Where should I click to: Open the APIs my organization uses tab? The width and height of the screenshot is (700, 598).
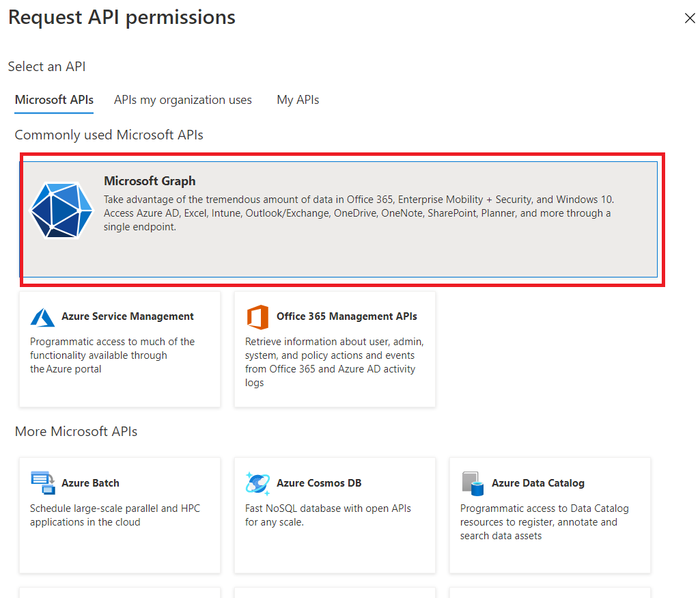182,100
